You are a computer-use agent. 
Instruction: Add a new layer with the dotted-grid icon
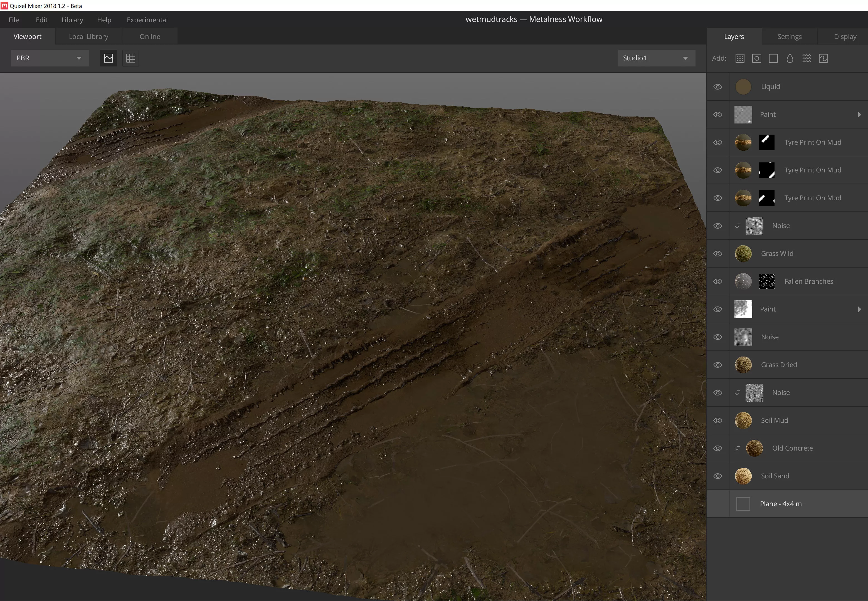739,58
